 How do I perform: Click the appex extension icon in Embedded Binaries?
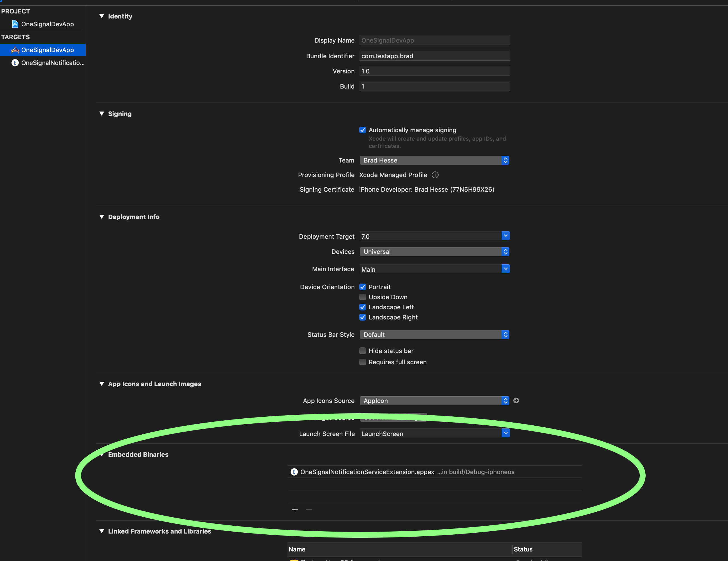[x=294, y=472]
